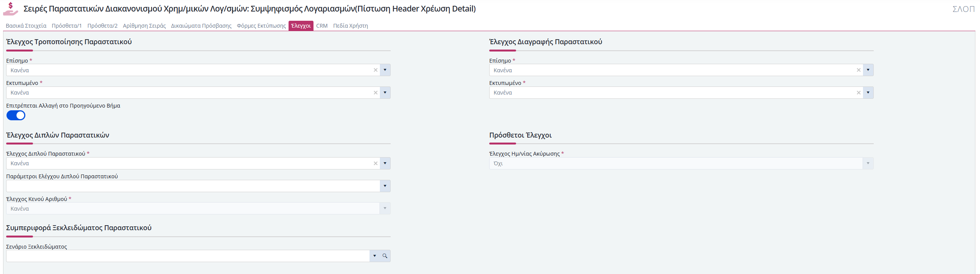Toggle Επιτρέπεται Αλλαγή στο Προηγούμενο Βήμα switch
The height and width of the screenshot is (274, 980).
16,115
